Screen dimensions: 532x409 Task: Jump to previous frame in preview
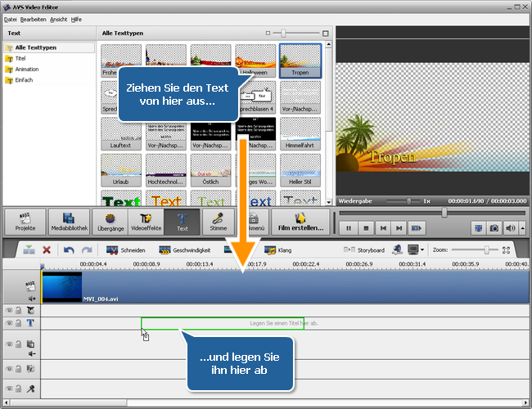click(383, 228)
